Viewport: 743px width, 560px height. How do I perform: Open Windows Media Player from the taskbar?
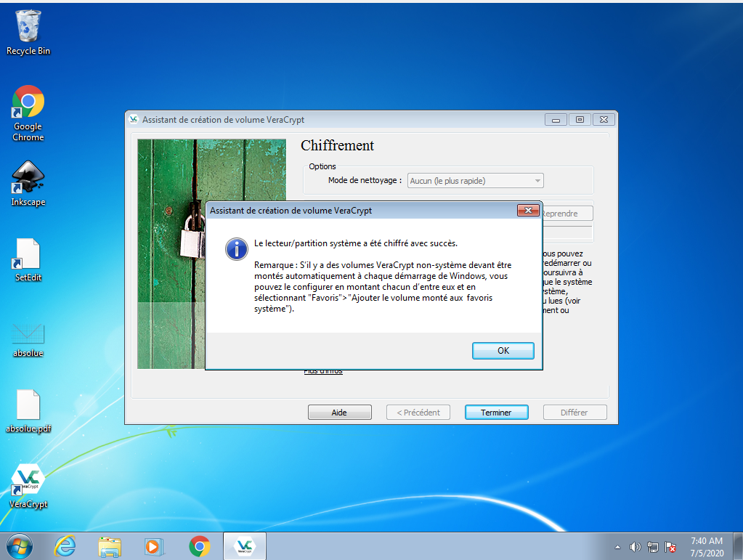point(154,547)
